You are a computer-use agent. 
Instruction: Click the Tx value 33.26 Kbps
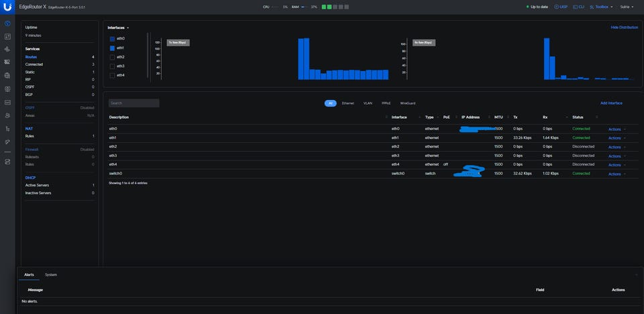523,138
